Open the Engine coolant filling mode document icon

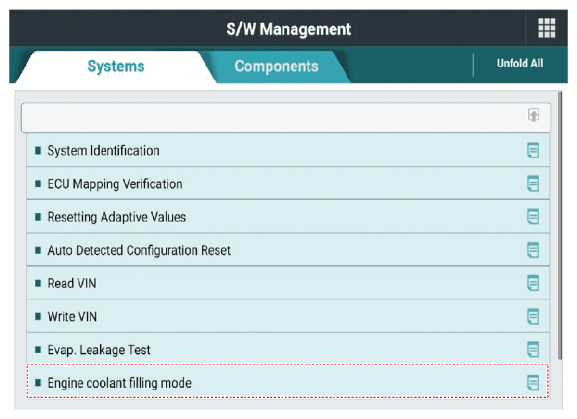tap(533, 383)
